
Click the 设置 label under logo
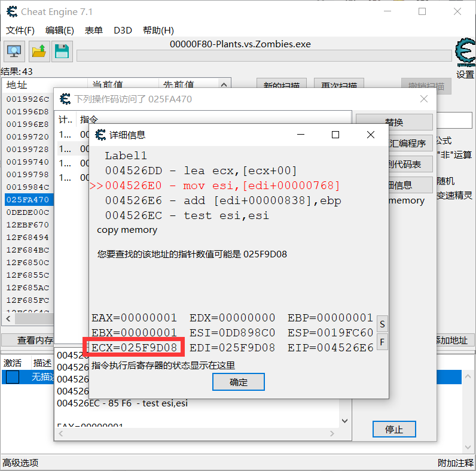465,74
